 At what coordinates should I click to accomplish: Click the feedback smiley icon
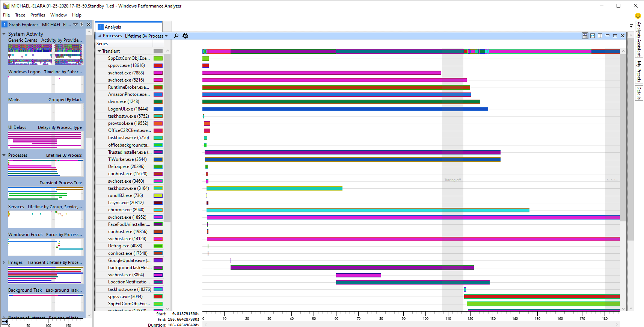coord(638,15)
